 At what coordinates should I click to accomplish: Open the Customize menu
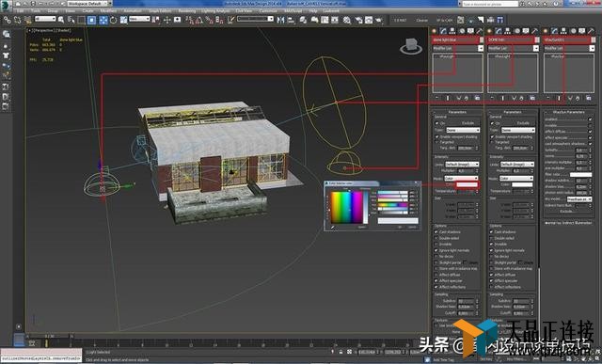[267, 11]
